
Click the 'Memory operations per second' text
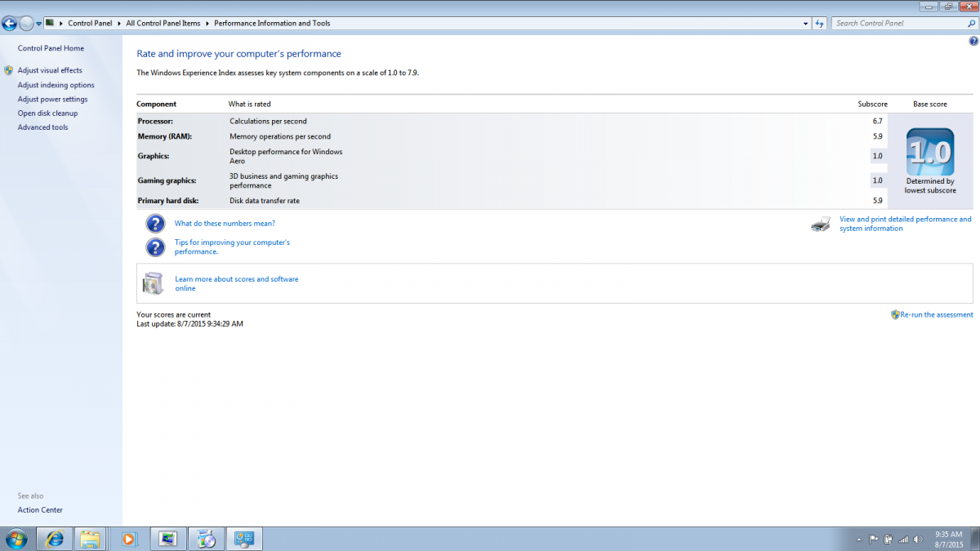[x=280, y=136]
